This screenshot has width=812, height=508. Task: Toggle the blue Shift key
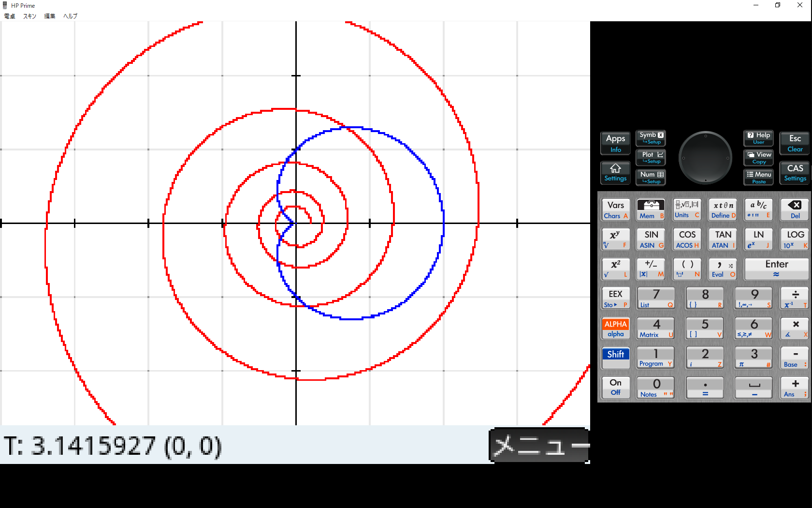615,358
